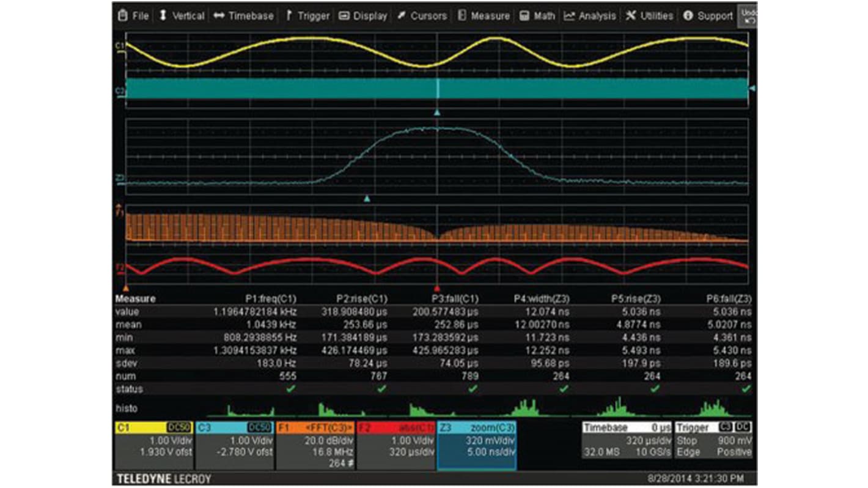Select the P2:rise(C1) measurement header

362,299
